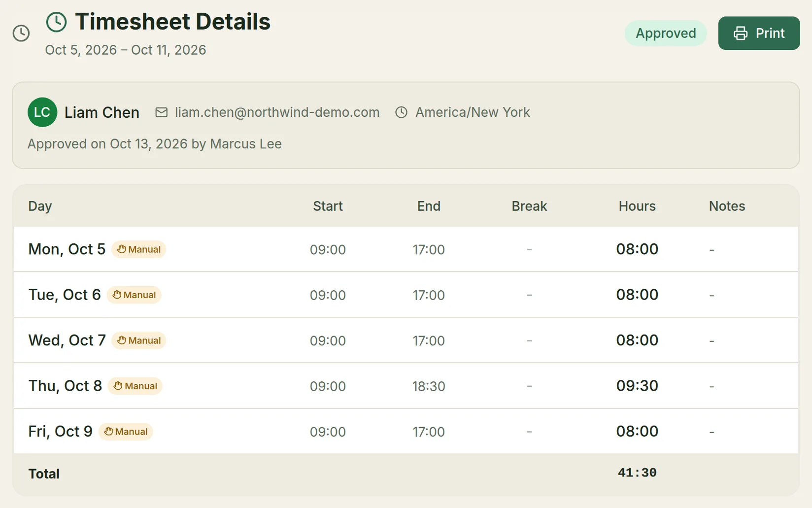
Task: Click the green clock icon beside Timesheet Details
Action: click(56, 22)
